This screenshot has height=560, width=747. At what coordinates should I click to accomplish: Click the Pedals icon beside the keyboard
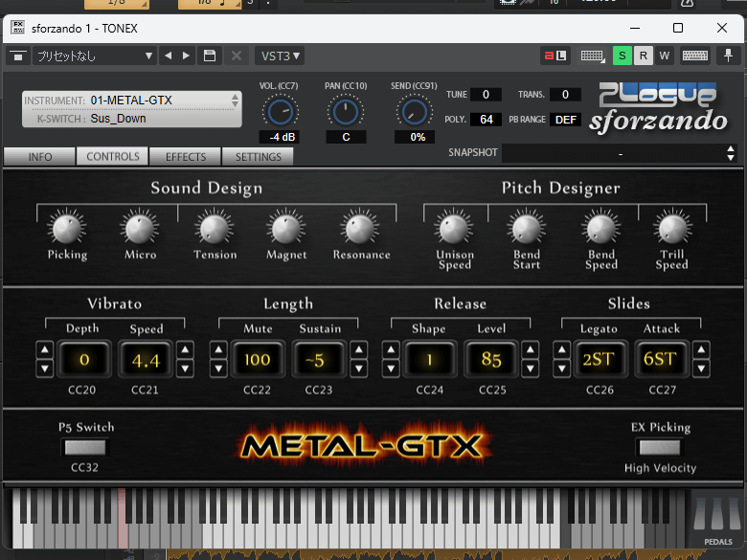point(717,522)
